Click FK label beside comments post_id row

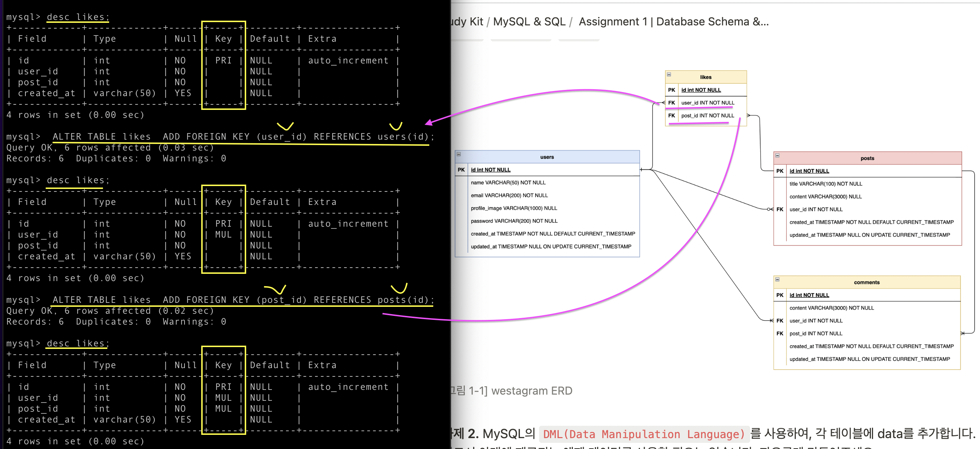(x=780, y=333)
